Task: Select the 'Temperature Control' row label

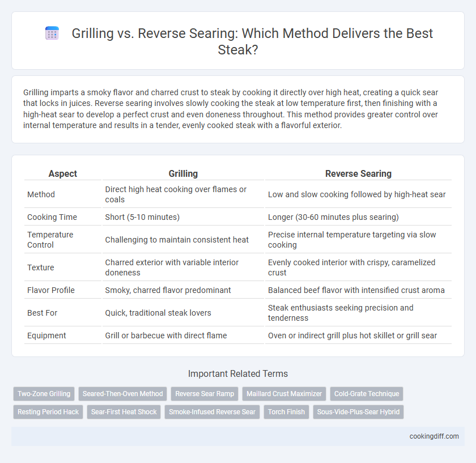Action: tap(50, 240)
